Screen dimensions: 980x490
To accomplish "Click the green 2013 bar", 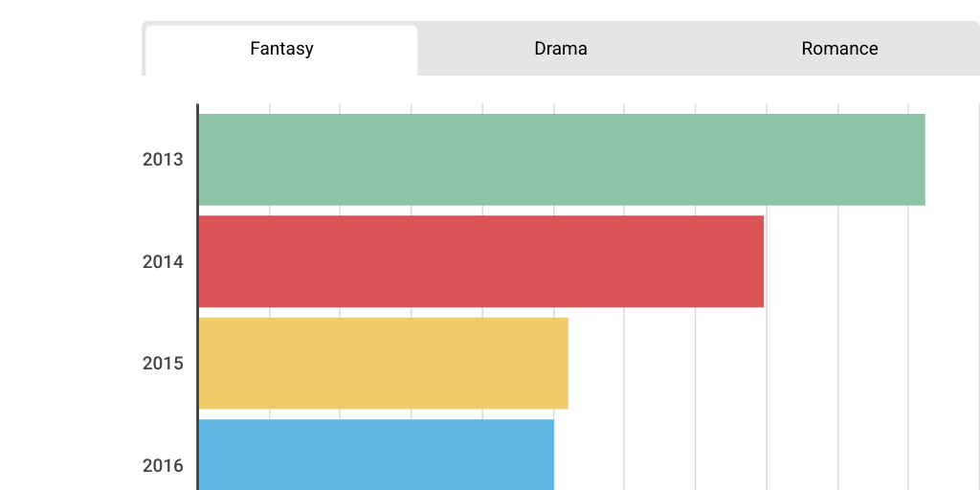I will pyautogui.click(x=561, y=160).
